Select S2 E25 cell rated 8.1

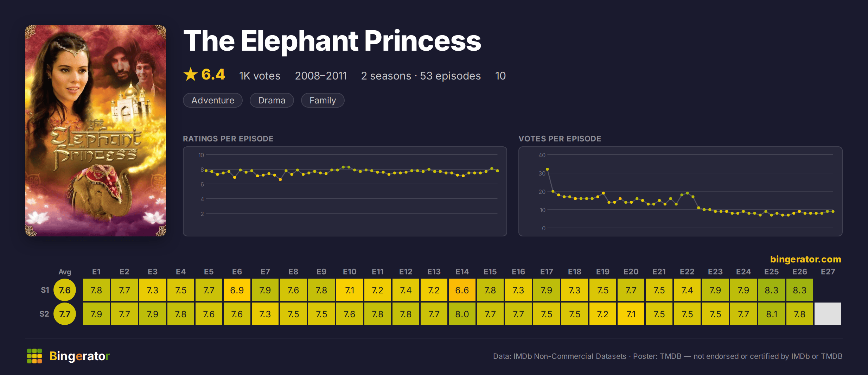pyautogui.click(x=772, y=314)
